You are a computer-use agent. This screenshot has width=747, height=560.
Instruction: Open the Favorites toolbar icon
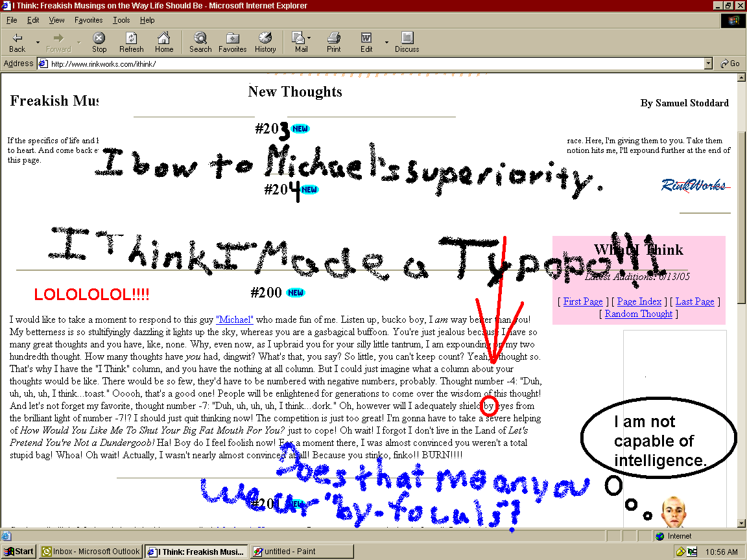pyautogui.click(x=232, y=38)
